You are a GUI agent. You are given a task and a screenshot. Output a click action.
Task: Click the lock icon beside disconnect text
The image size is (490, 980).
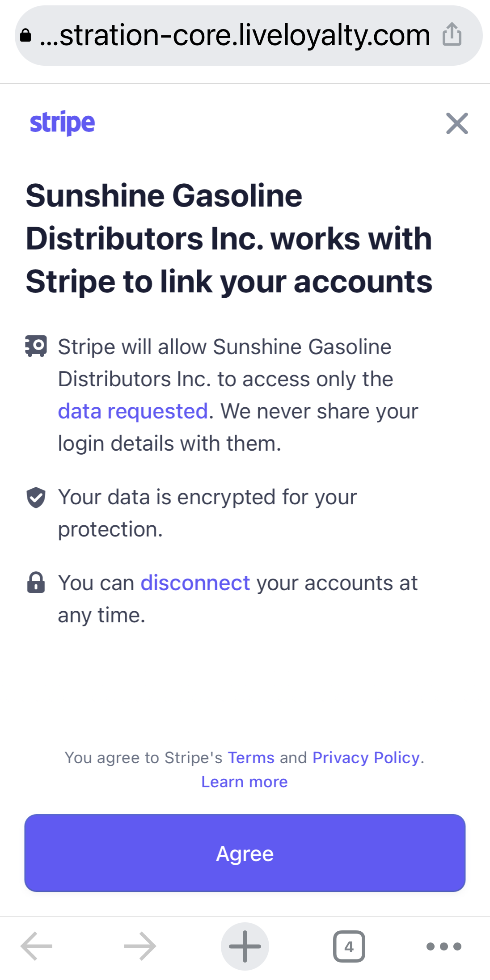point(36,583)
